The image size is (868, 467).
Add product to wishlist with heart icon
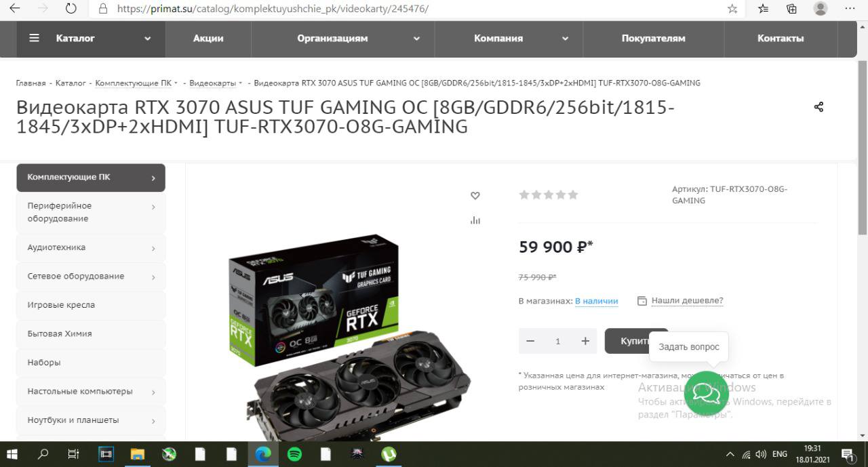pyautogui.click(x=475, y=196)
